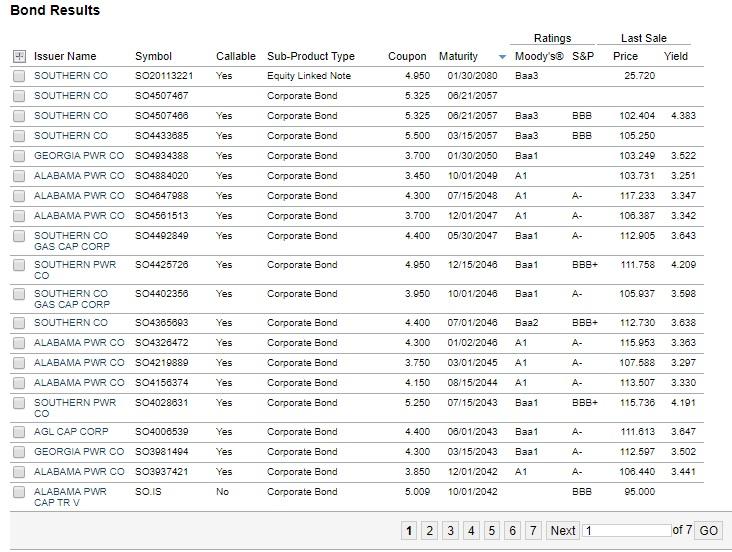Check the box for symbol SO4507467
Screen dimensions: 732x552
[19, 96]
